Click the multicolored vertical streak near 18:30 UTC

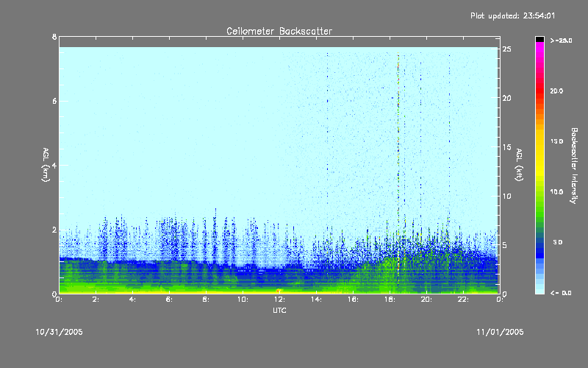[398, 169]
